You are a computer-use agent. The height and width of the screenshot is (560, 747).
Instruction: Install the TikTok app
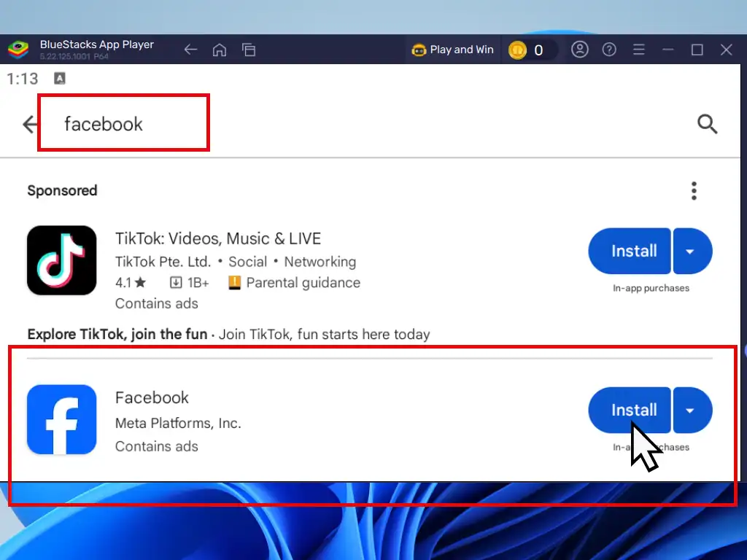point(630,251)
